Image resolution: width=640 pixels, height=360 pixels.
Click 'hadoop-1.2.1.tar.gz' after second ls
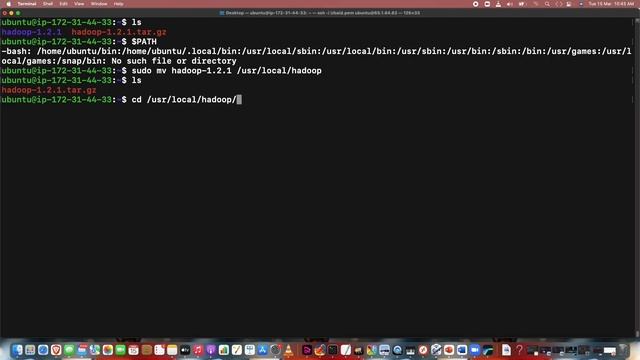(x=49, y=90)
